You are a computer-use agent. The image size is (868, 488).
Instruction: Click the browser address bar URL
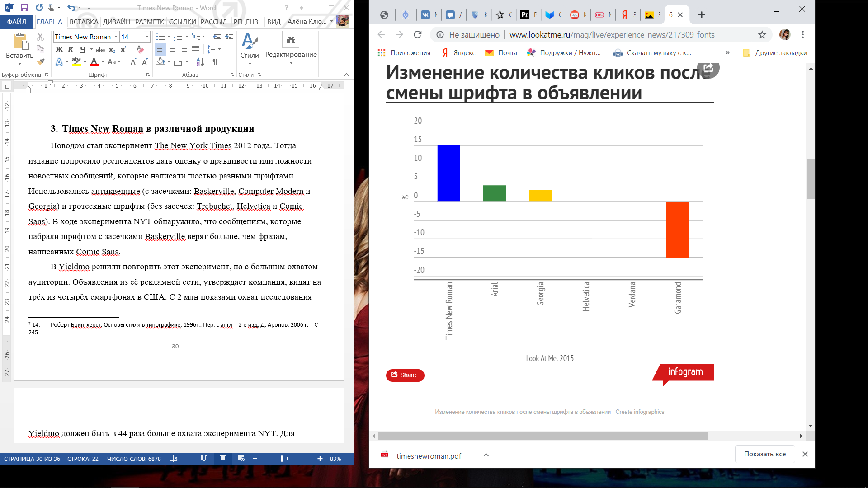click(x=612, y=35)
